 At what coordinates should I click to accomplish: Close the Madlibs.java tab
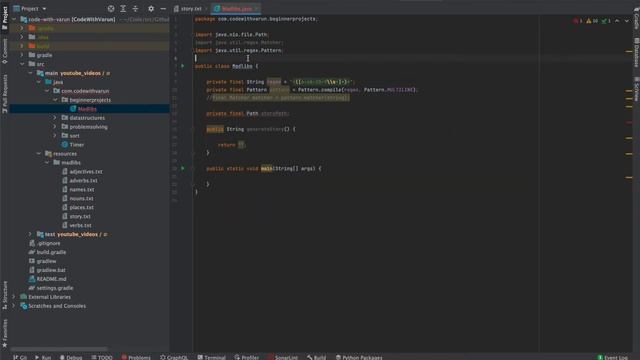click(256, 9)
